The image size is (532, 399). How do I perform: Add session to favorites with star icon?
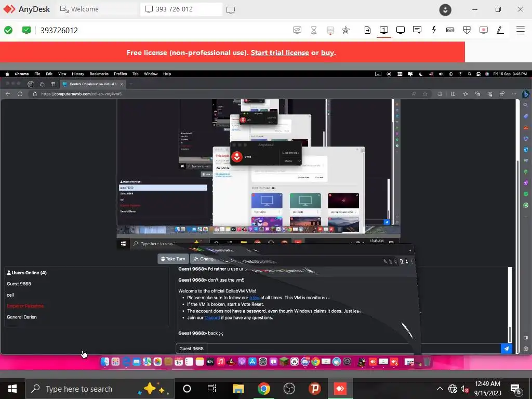tap(345, 30)
